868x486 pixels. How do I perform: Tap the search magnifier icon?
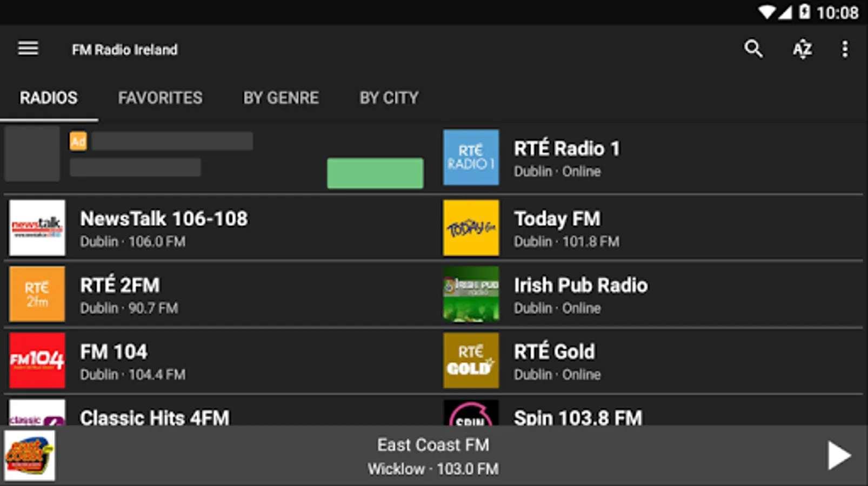753,49
